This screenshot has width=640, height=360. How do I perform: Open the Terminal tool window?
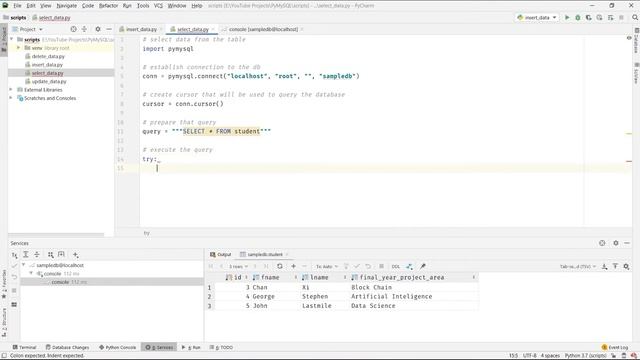tap(24, 347)
